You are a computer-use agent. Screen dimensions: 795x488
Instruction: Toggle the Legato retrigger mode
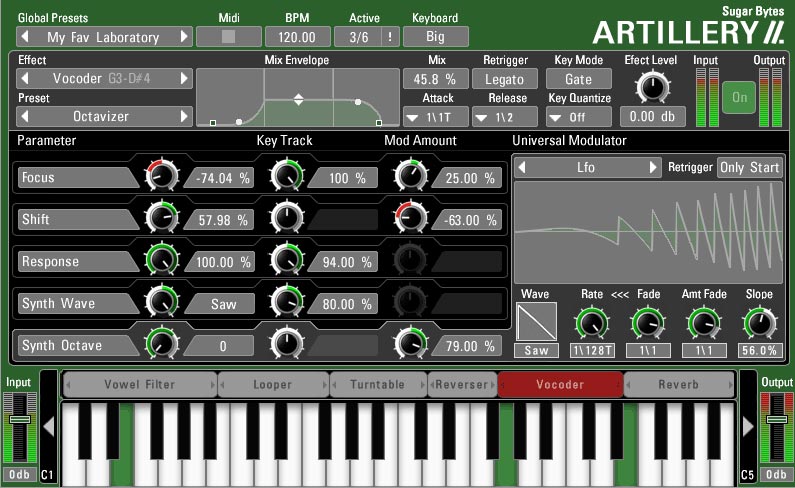pyautogui.click(x=505, y=79)
